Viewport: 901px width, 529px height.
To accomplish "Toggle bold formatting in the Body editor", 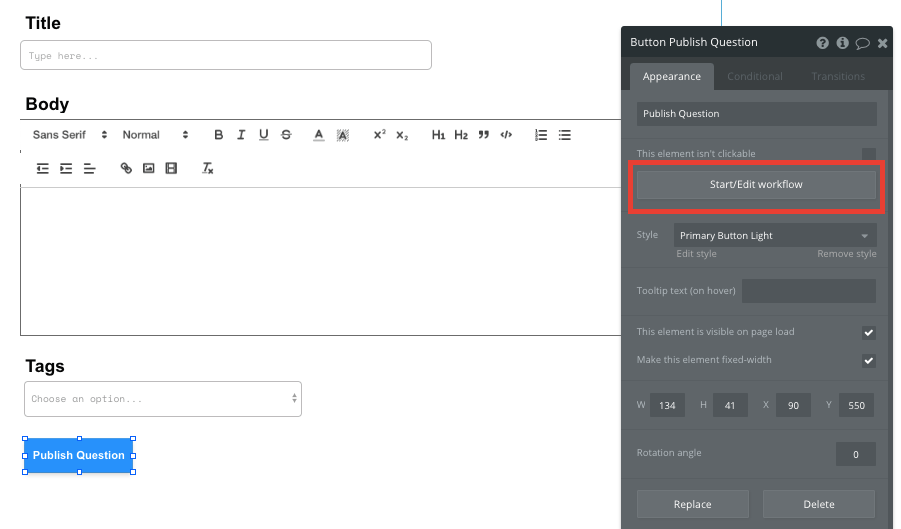I will (x=219, y=135).
